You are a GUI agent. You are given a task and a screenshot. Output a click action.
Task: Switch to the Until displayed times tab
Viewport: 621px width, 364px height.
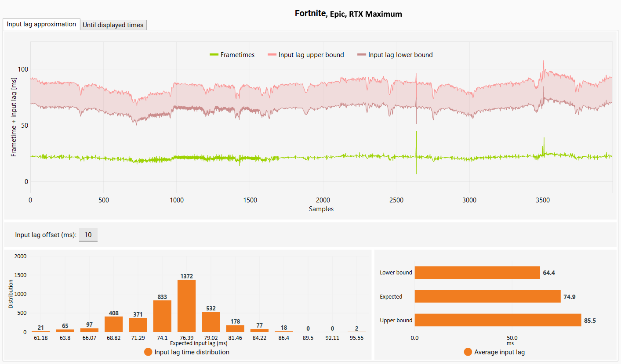tap(113, 25)
